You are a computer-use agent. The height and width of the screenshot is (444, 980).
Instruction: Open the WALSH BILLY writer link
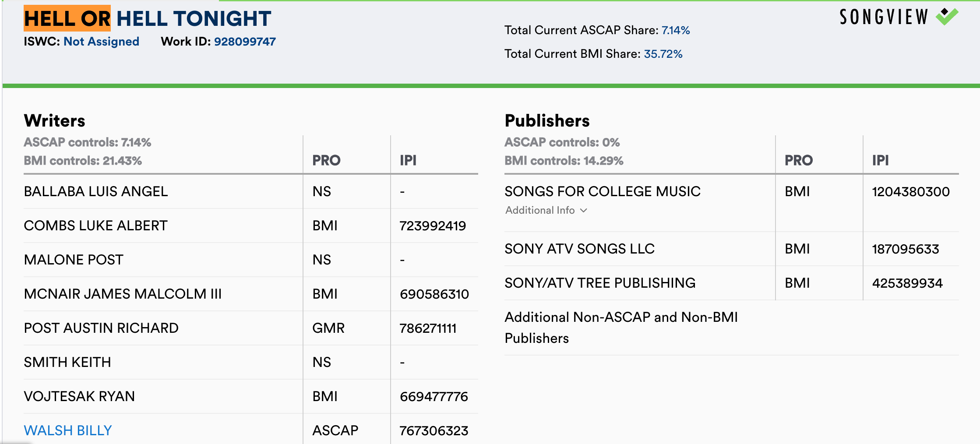[68, 430]
